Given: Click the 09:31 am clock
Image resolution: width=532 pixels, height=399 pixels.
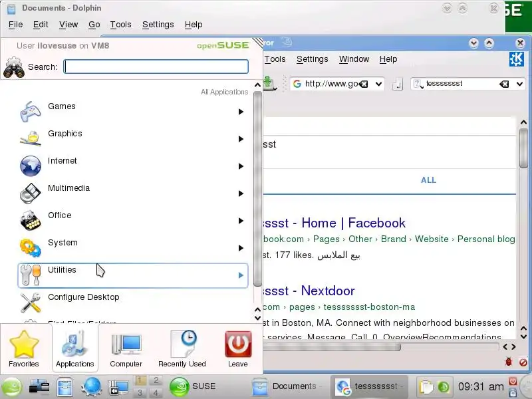Looking at the screenshot, I should [481, 387].
